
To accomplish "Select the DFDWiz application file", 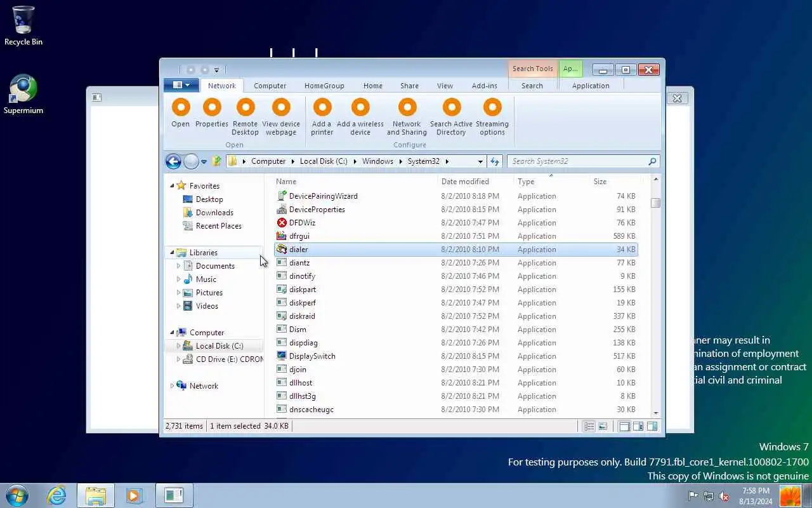I will (302, 223).
